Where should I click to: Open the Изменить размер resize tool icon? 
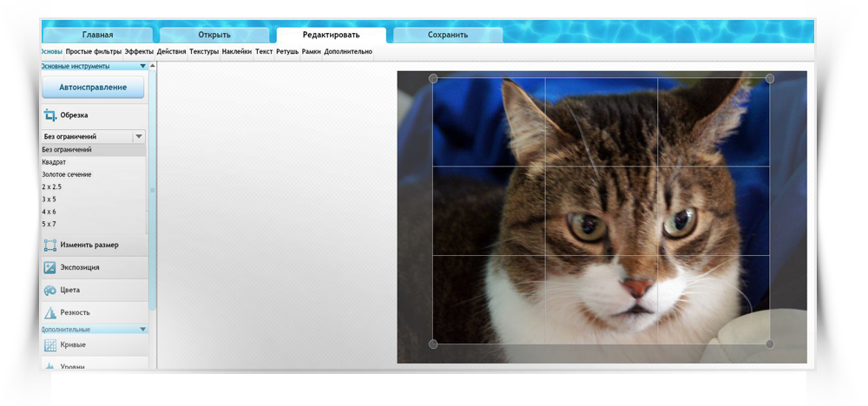coord(50,246)
